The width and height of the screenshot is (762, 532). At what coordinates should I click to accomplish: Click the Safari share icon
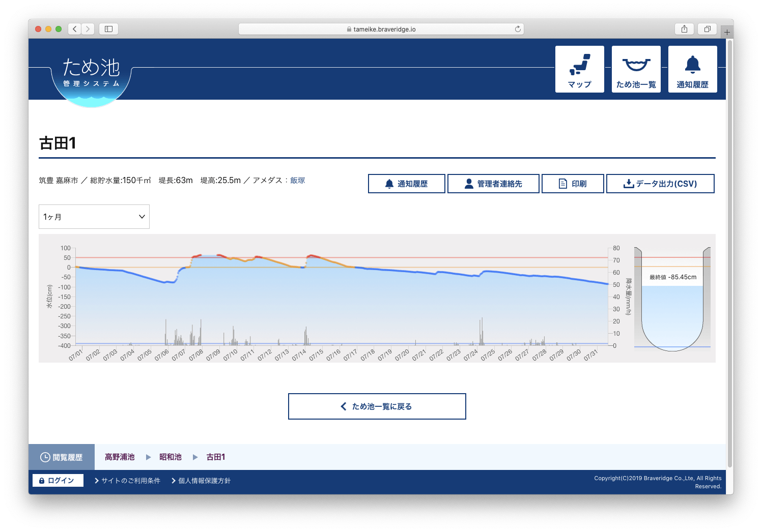pyautogui.click(x=684, y=29)
